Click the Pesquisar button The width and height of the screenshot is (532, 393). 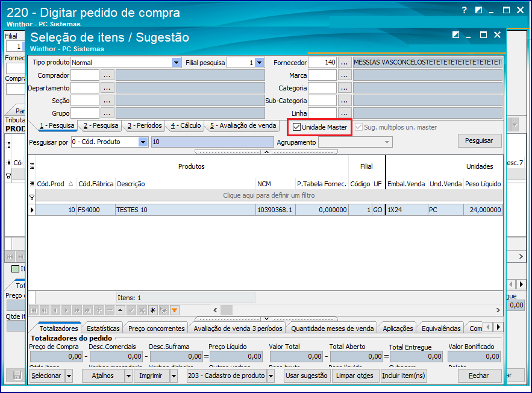click(479, 140)
